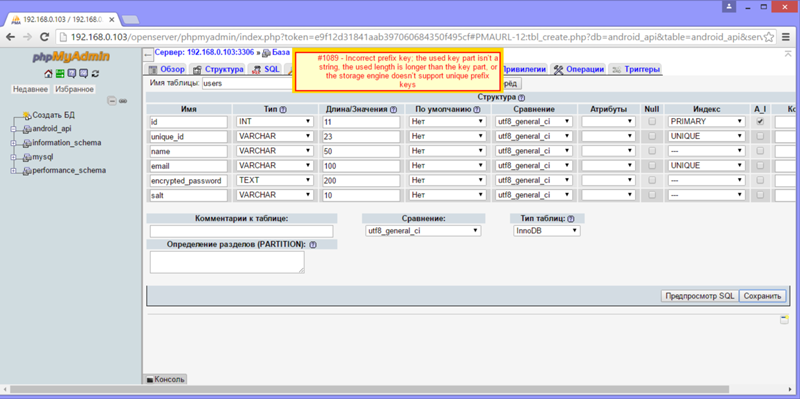The height and width of the screenshot is (399, 800).
Task: Click the Chrome menu hamburger icon
Action: pos(786,37)
